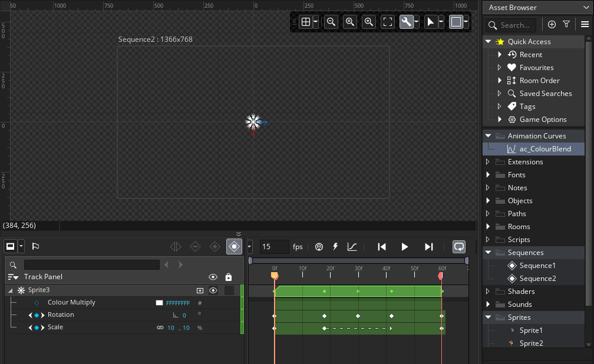Collapse the Sprite3 track
This screenshot has height=364, width=594.
pyautogui.click(x=10, y=290)
